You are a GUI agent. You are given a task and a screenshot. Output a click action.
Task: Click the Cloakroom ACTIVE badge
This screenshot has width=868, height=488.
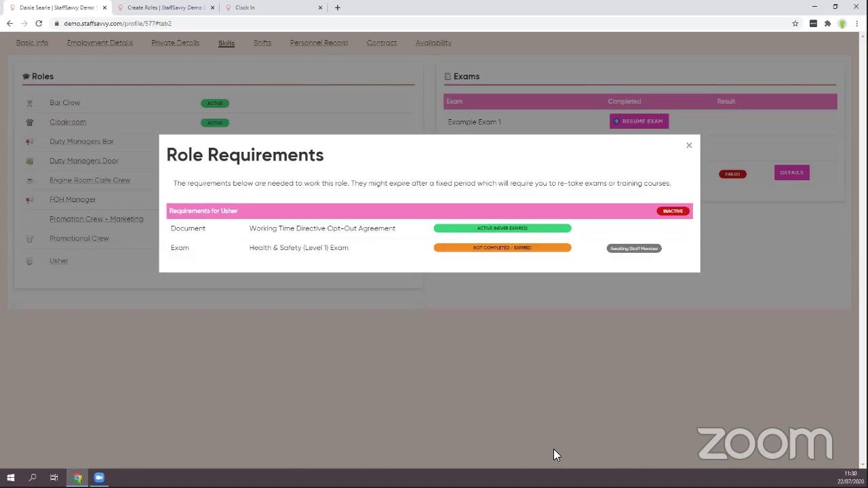(215, 123)
